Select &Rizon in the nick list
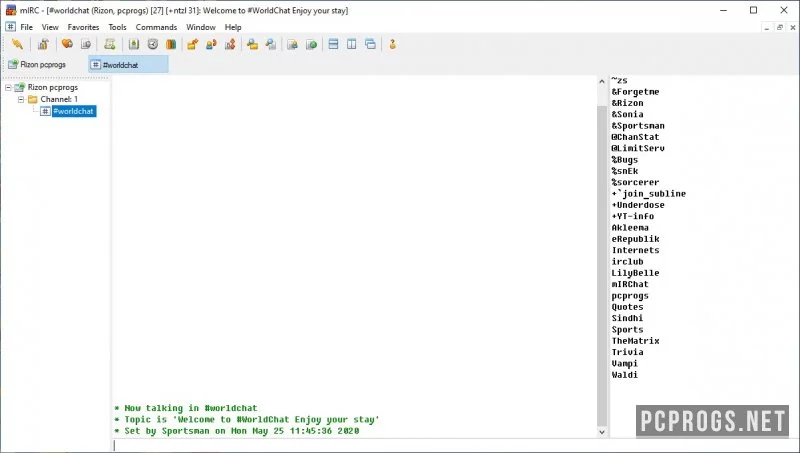Image resolution: width=800 pixels, height=453 pixels. pos(628,103)
